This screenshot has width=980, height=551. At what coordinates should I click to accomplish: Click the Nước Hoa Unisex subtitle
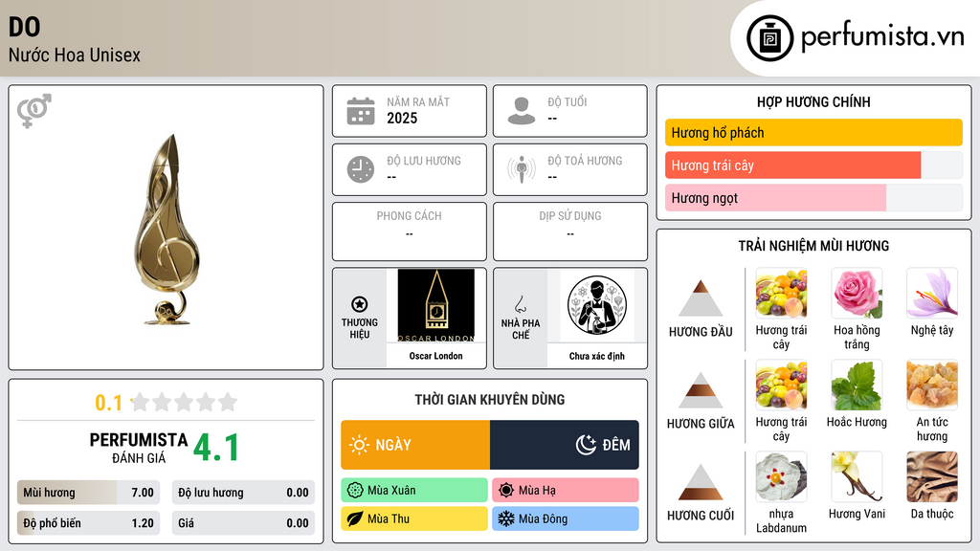(75, 55)
